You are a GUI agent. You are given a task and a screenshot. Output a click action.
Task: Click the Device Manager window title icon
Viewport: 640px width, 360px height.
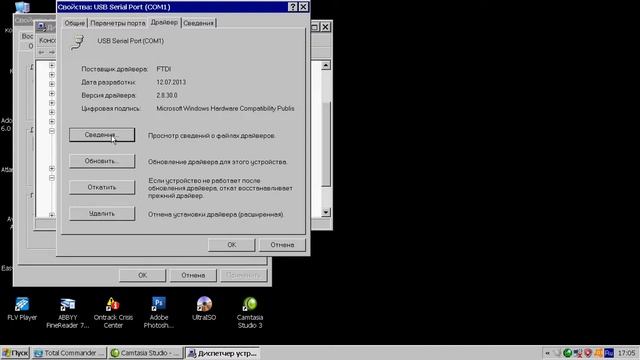pos(41,27)
